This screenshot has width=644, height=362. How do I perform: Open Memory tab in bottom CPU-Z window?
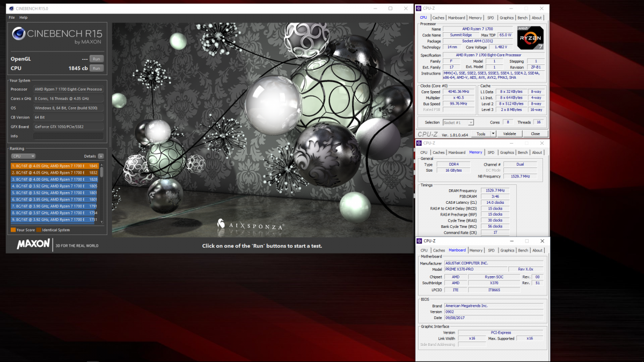click(x=475, y=250)
